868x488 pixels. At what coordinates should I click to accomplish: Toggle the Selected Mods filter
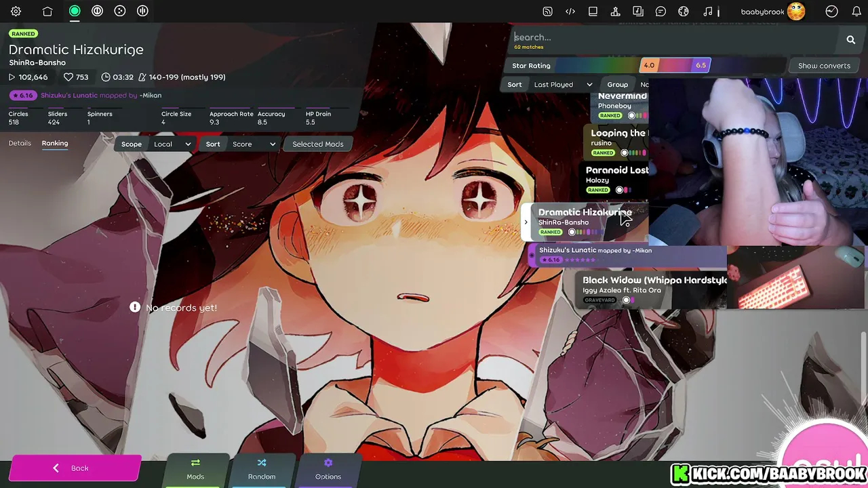318,144
